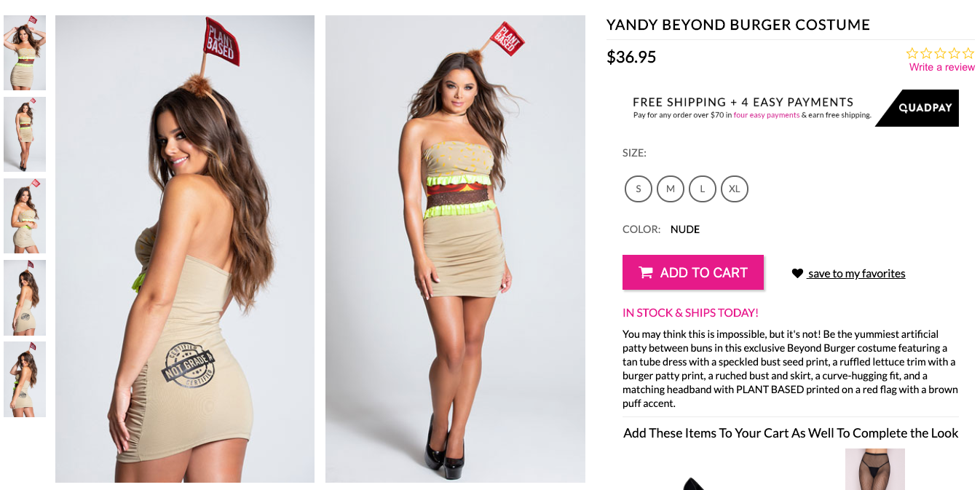Click the QUADPAY logo badge
The width and height of the screenshot is (980, 490).
coord(917,108)
